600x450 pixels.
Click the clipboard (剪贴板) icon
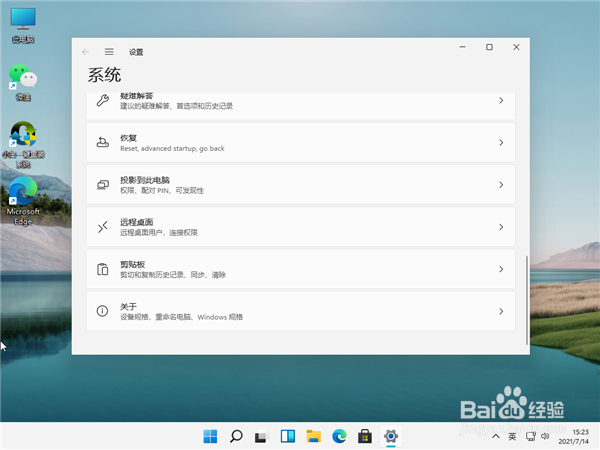102,269
